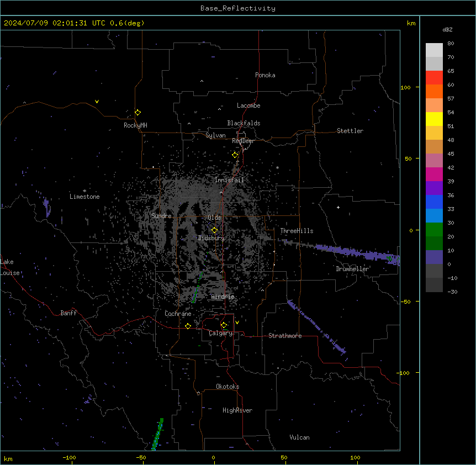Click the Ponoka city label

(265, 75)
